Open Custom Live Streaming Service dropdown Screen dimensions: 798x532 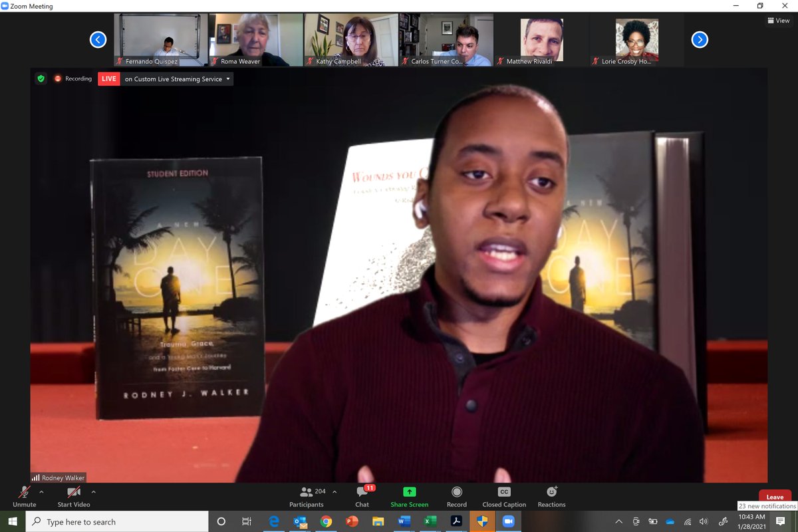point(177,78)
